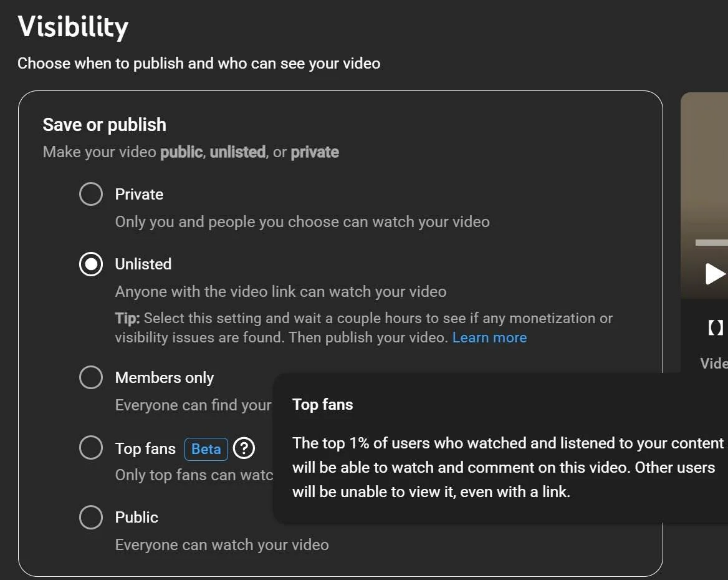Image resolution: width=728 pixels, height=580 pixels.
Task: Choose the Members only radio option
Action: (91, 377)
